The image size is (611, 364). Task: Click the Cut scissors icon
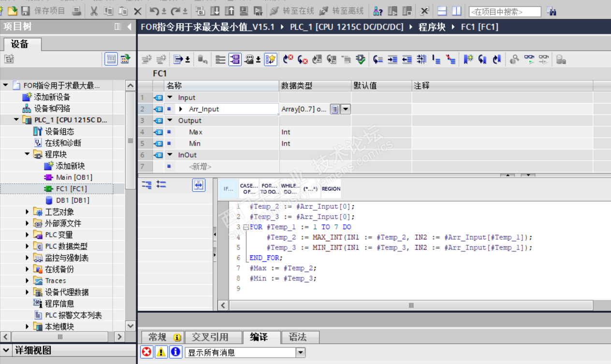[94, 11]
